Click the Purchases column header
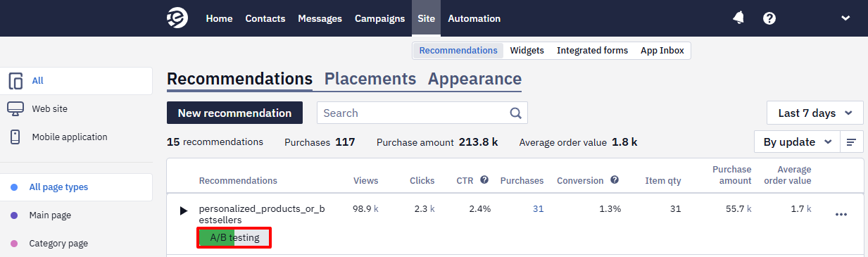Screen dimensions: 868x257 [522, 181]
